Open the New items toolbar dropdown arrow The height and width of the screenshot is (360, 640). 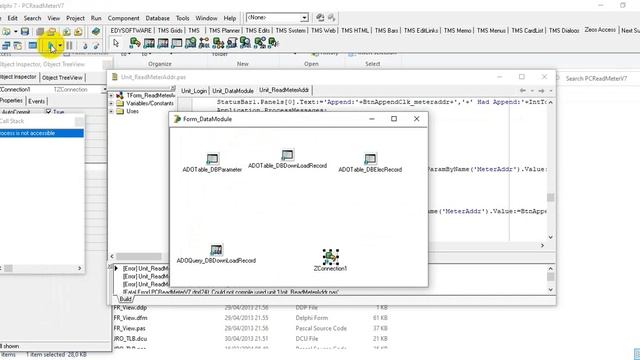16,31
